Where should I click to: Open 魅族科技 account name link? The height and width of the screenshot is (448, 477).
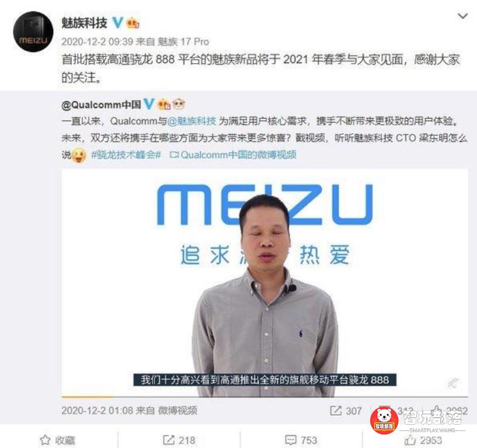tap(84, 23)
